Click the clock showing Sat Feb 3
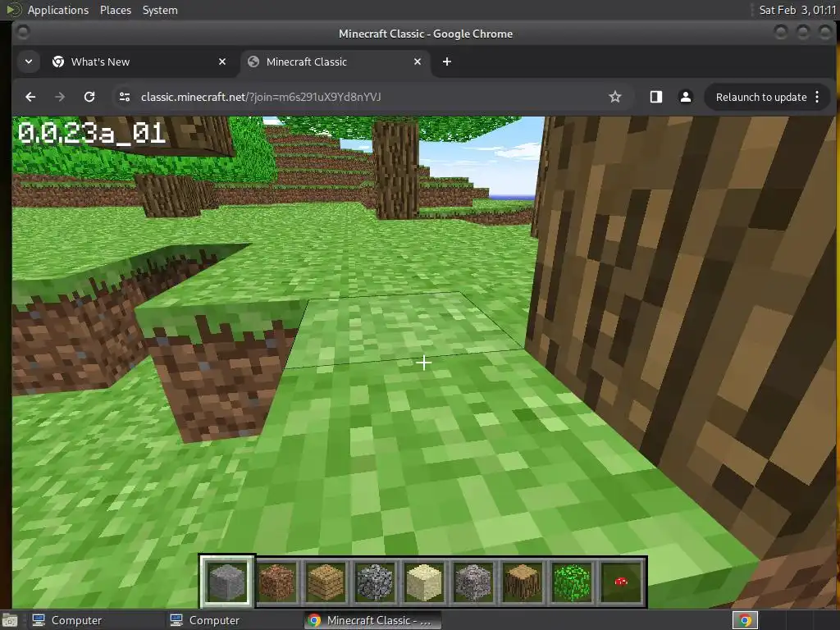840x630 pixels. 797,10
